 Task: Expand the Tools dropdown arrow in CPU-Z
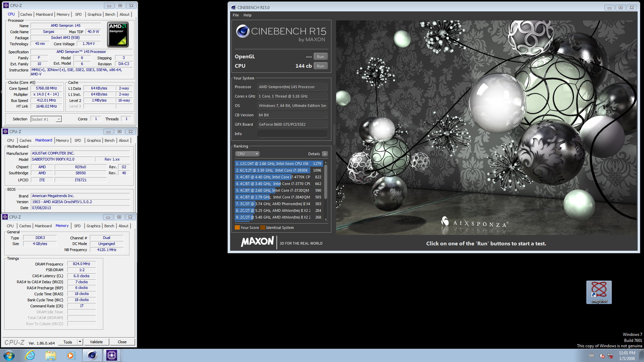(x=80, y=342)
